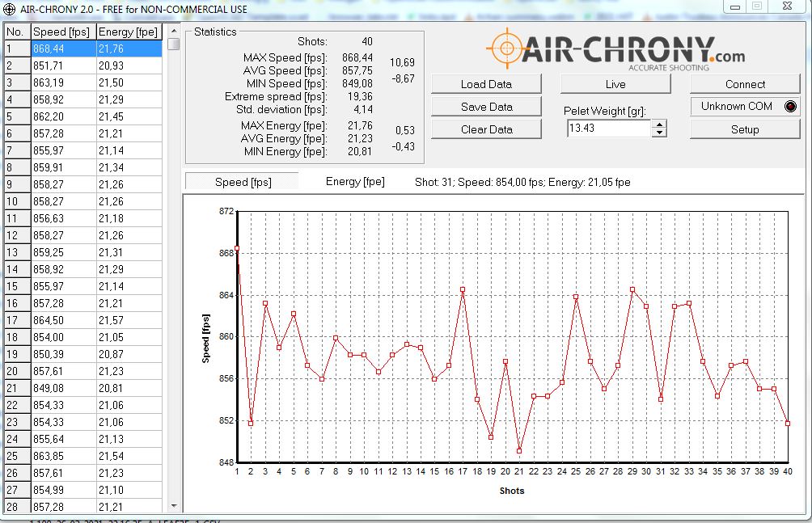Select shot 19 speed cell 850,39

tap(64, 354)
